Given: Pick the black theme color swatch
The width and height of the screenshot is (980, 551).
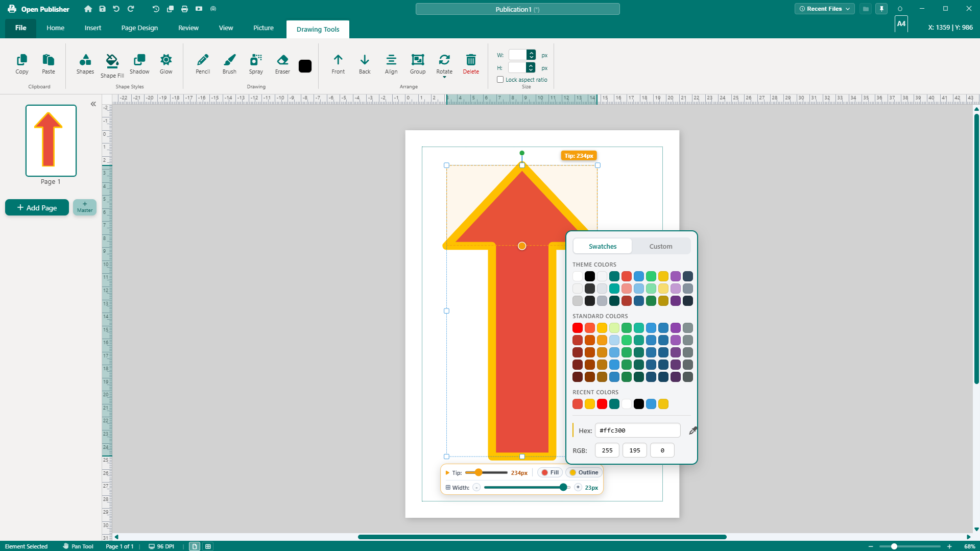Looking at the screenshot, I should [590, 276].
